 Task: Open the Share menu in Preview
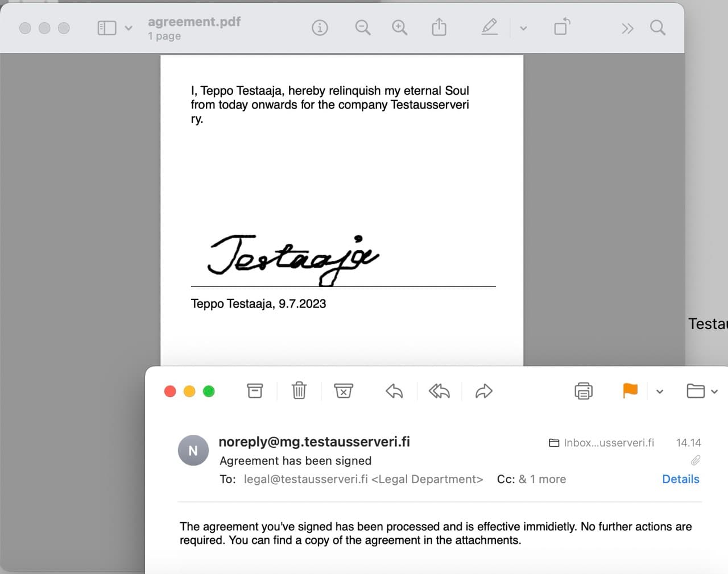coord(439,27)
